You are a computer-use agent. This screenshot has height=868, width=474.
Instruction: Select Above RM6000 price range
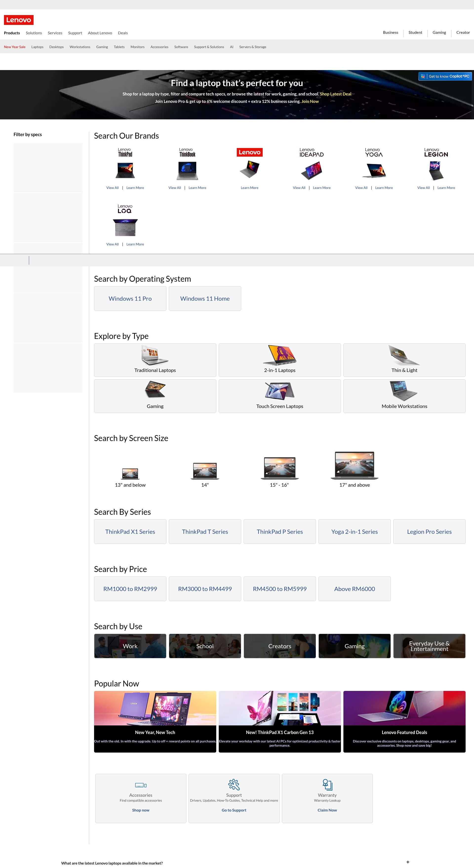pyautogui.click(x=355, y=589)
